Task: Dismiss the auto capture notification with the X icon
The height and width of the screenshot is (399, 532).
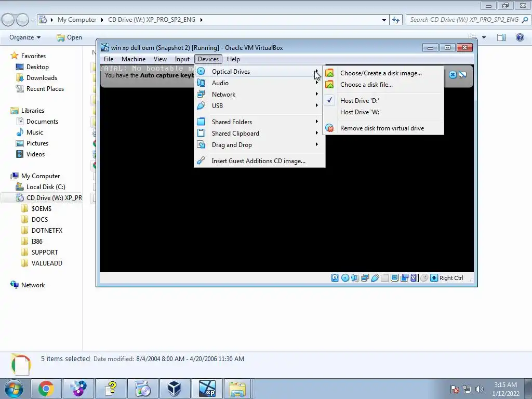Action: click(453, 75)
